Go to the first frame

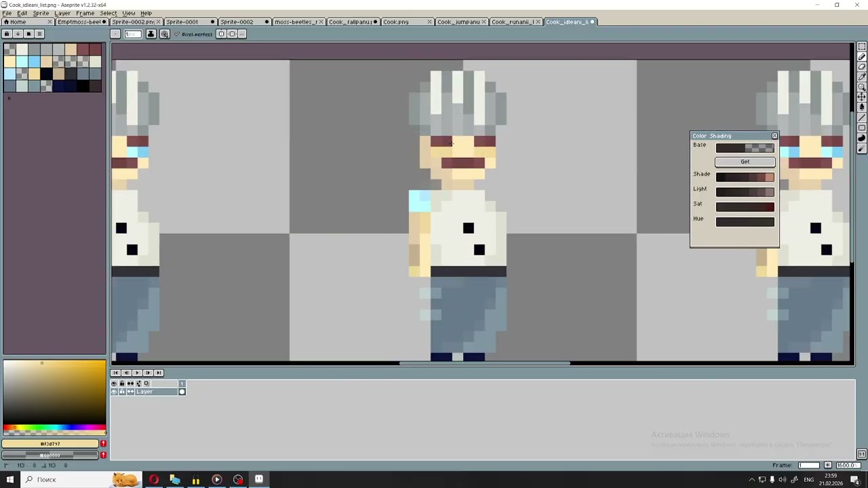pyautogui.click(x=115, y=373)
